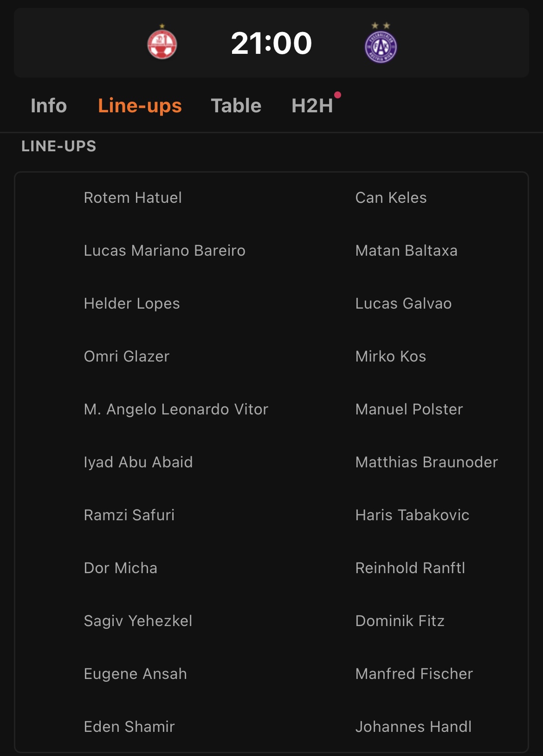
Task: Open Manfred Fischer's player page
Action: (414, 674)
